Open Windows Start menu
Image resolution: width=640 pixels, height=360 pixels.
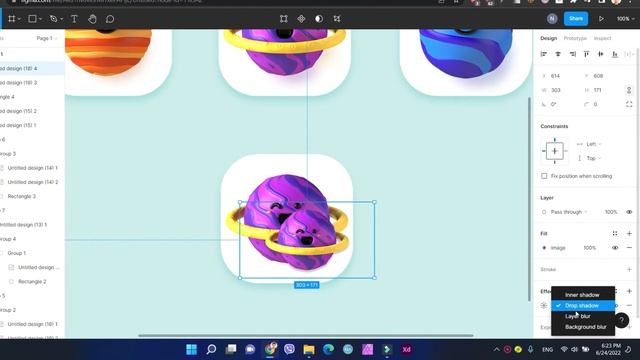pos(191,349)
